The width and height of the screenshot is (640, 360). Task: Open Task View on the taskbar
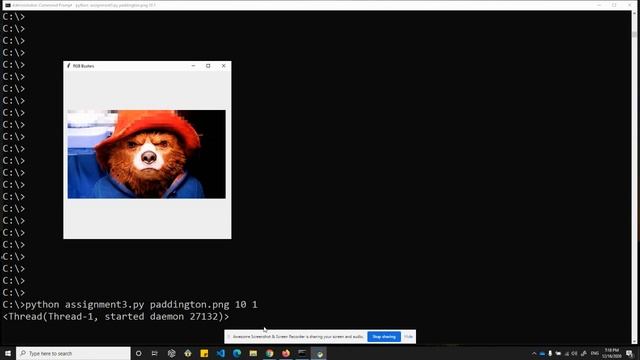tap(155, 353)
